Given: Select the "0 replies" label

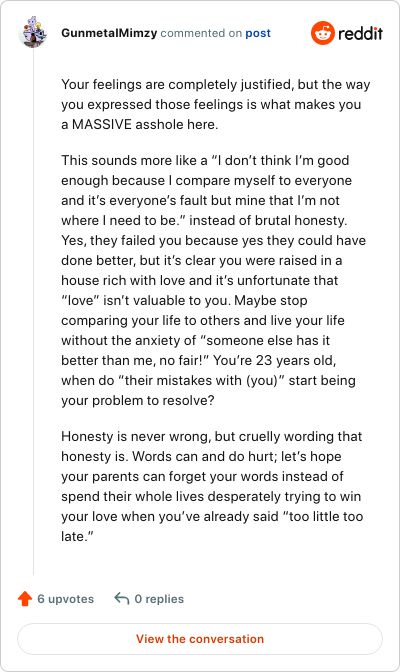Looking at the screenshot, I should 159,599.
